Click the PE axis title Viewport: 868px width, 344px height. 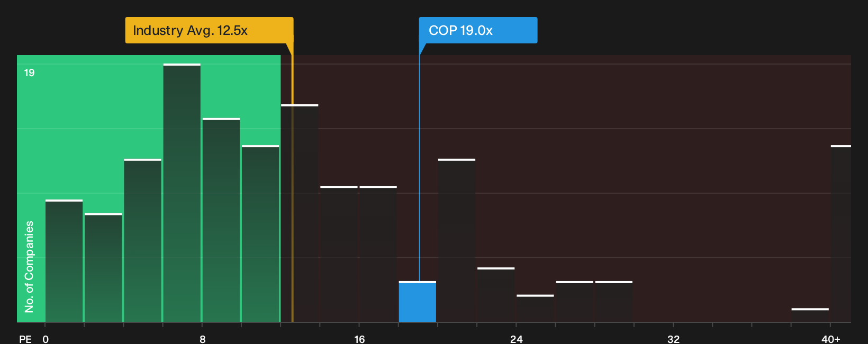(x=25, y=339)
